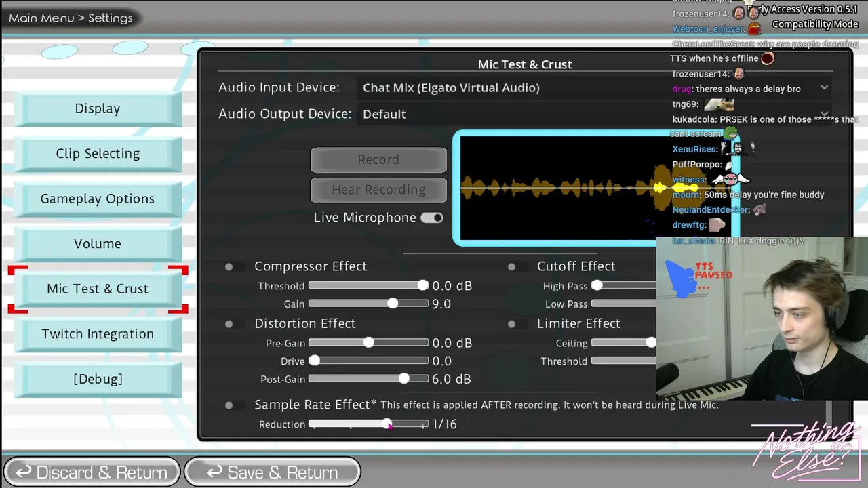Select the Volume settings section
The image size is (868, 488).
point(98,244)
